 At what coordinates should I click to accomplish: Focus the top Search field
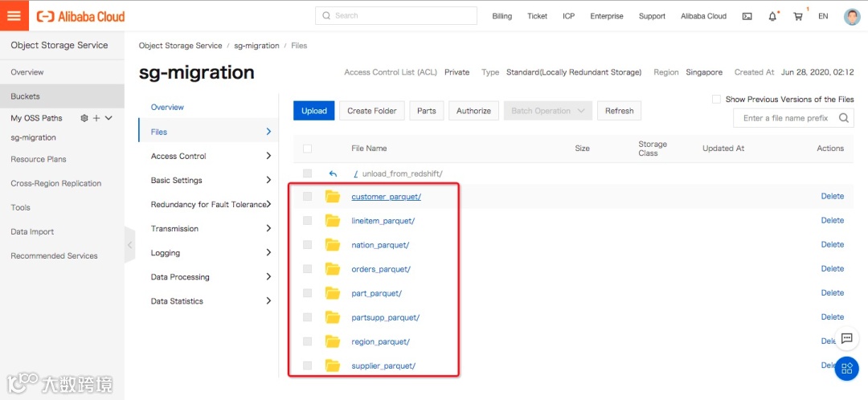pos(395,15)
